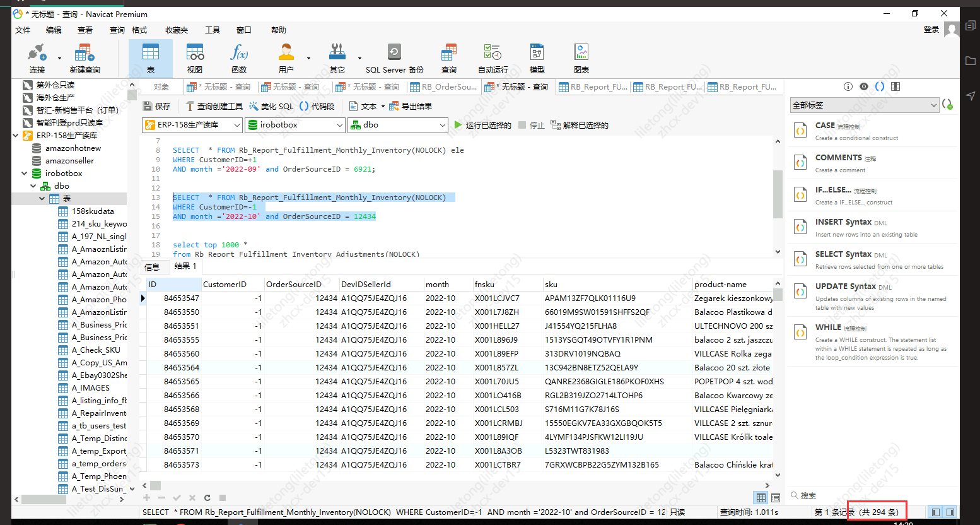Screen dimensions: 980x525
Task: Open the 全部标签 tags dropdown
Action: click(x=865, y=105)
